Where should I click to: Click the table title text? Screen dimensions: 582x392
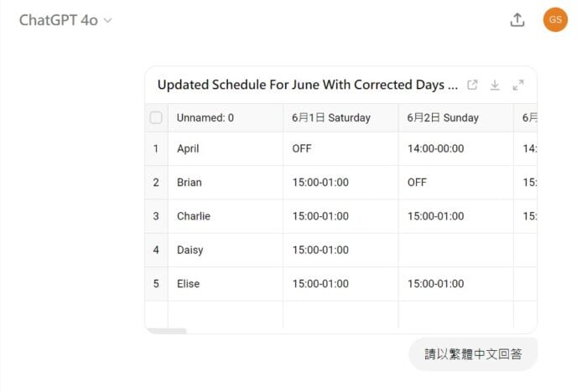(307, 85)
